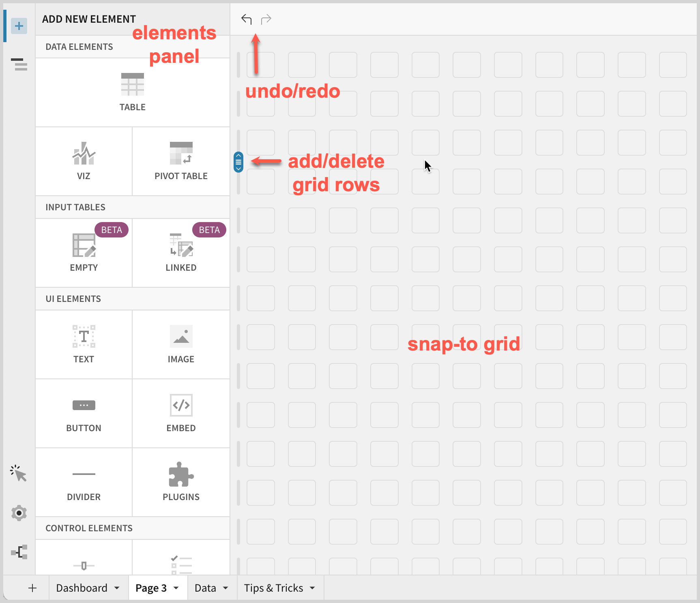Create an Empty input table

click(x=84, y=253)
